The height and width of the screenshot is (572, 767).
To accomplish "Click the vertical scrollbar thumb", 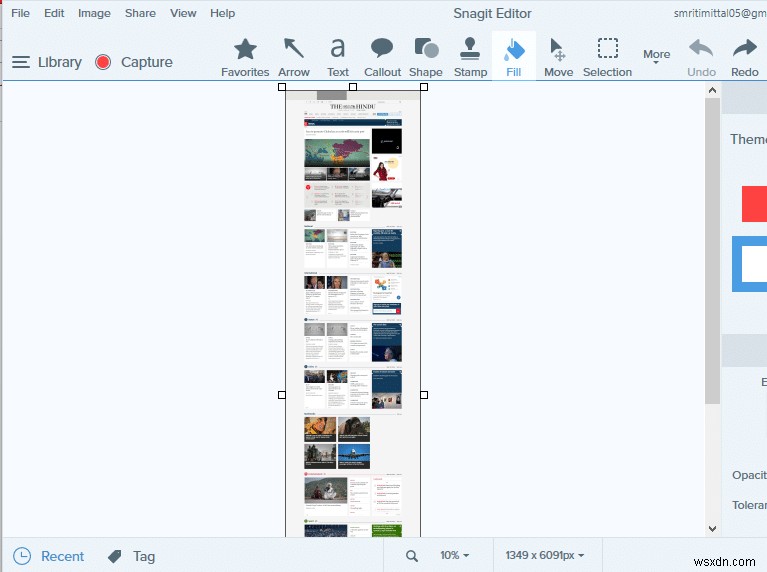I will (712, 251).
